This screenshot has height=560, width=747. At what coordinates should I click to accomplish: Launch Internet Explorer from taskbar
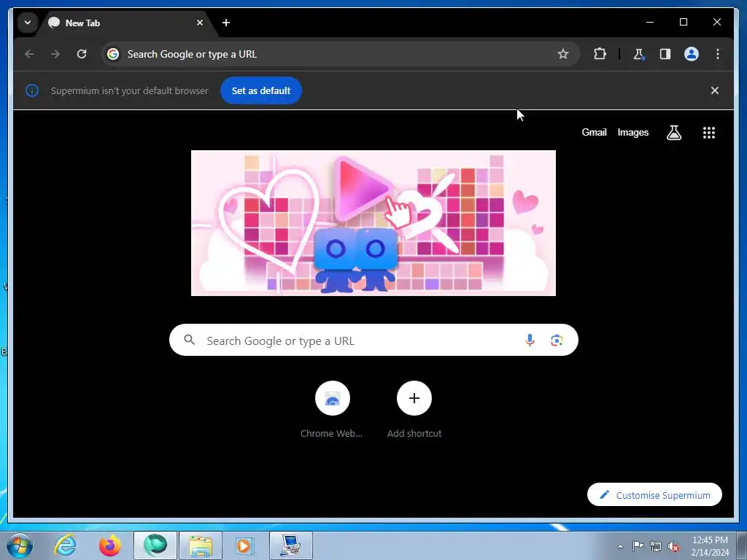pyautogui.click(x=65, y=545)
